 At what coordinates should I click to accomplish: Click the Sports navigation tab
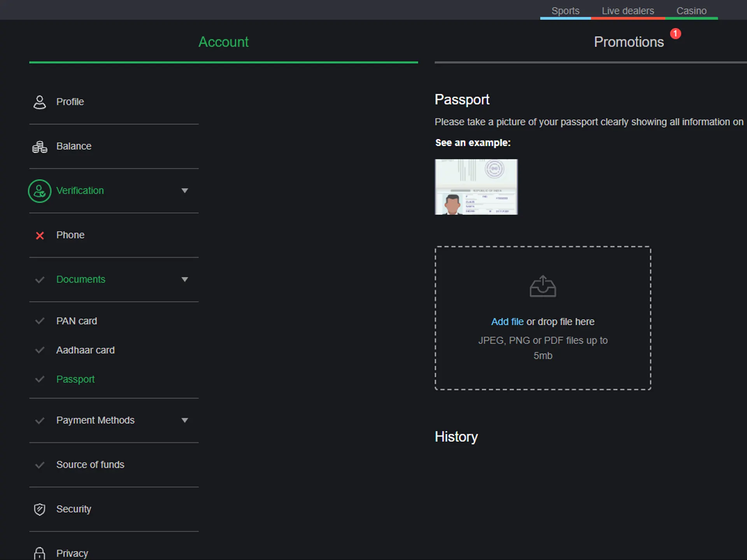[x=565, y=10]
